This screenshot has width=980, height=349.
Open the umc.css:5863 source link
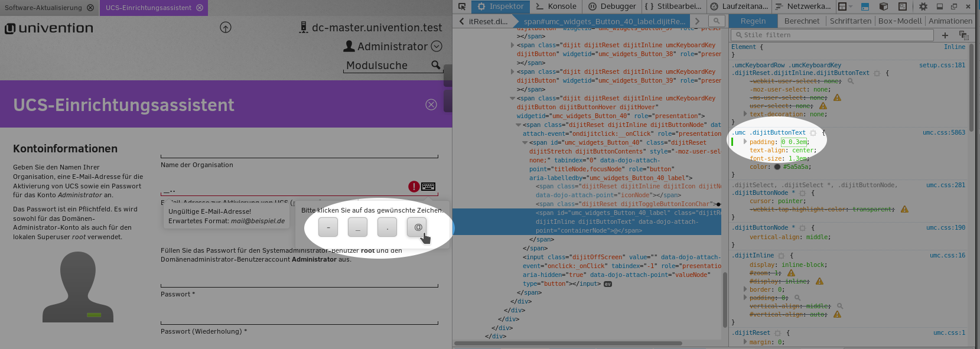point(943,133)
